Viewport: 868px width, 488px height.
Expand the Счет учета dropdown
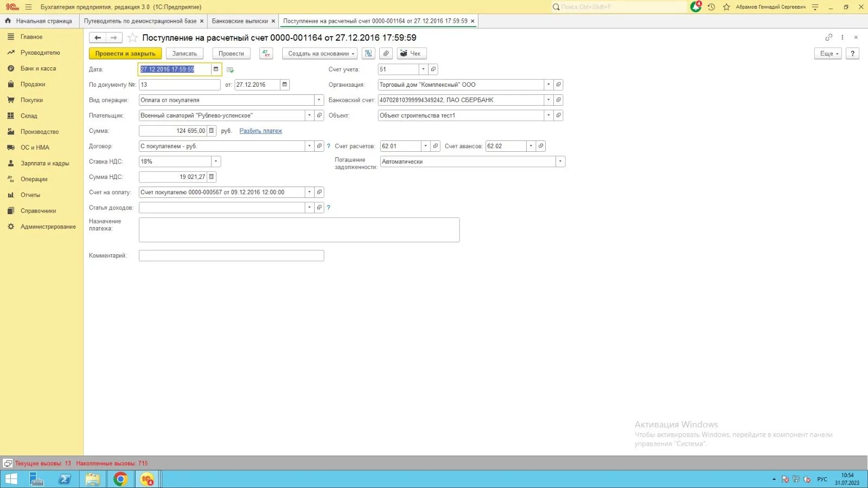click(x=423, y=69)
